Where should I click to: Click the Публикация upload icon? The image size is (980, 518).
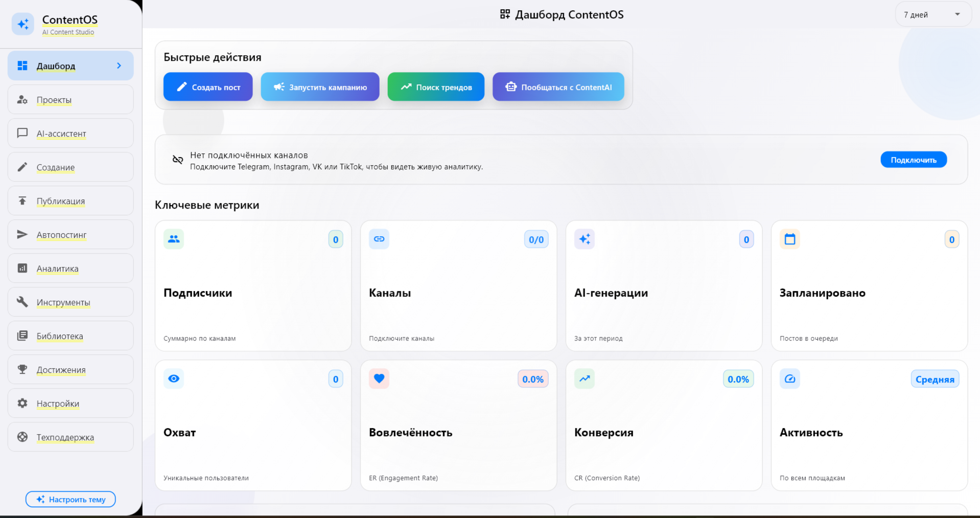[x=22, y=200]
